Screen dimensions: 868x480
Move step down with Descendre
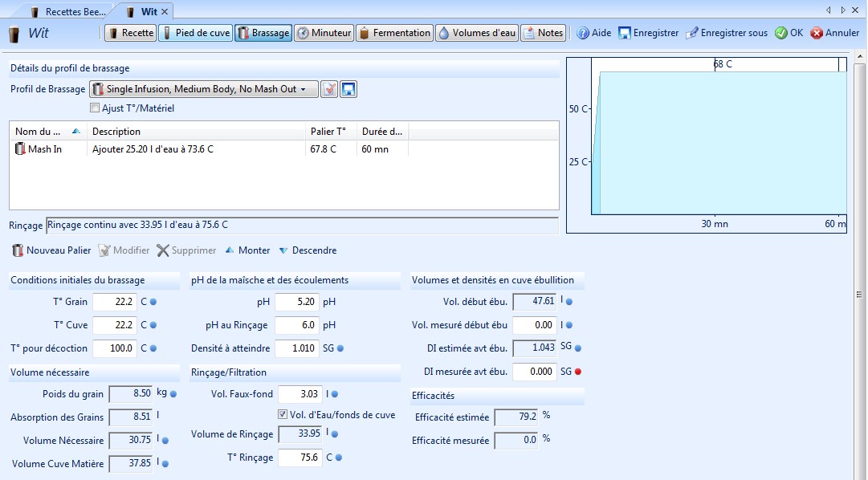point(307,250)
